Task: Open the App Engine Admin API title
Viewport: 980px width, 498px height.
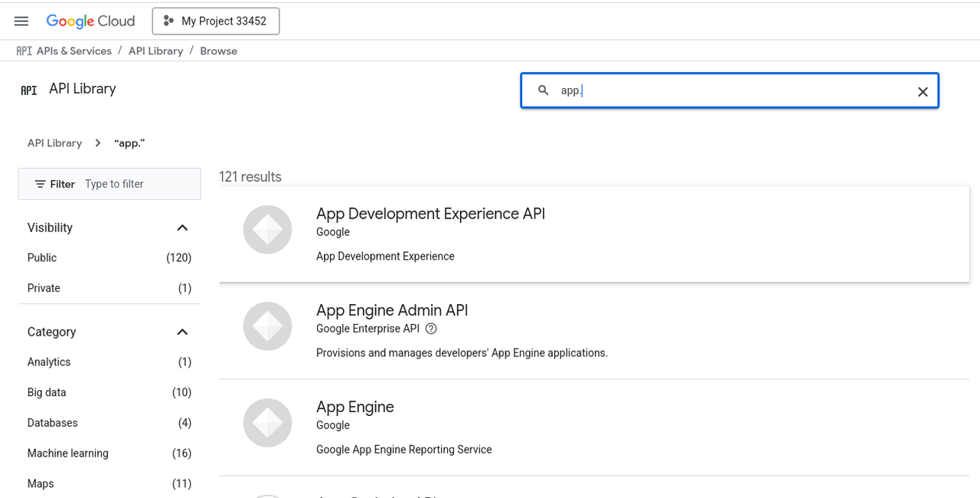Action: pos(391,310)
